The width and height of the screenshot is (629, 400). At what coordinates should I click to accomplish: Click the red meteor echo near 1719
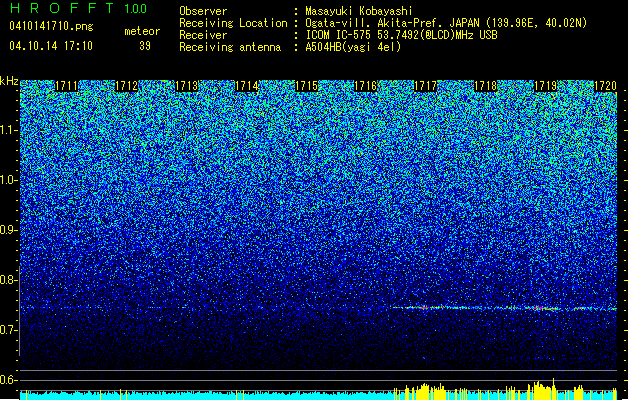pyautogui.click(x=540, y=308)
